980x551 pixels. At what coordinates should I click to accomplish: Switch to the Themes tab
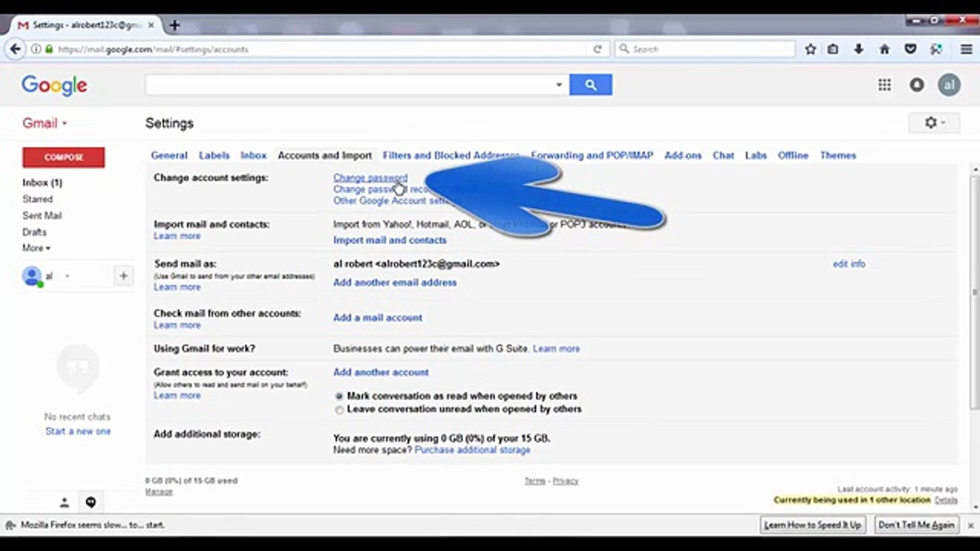coord(838,155)
